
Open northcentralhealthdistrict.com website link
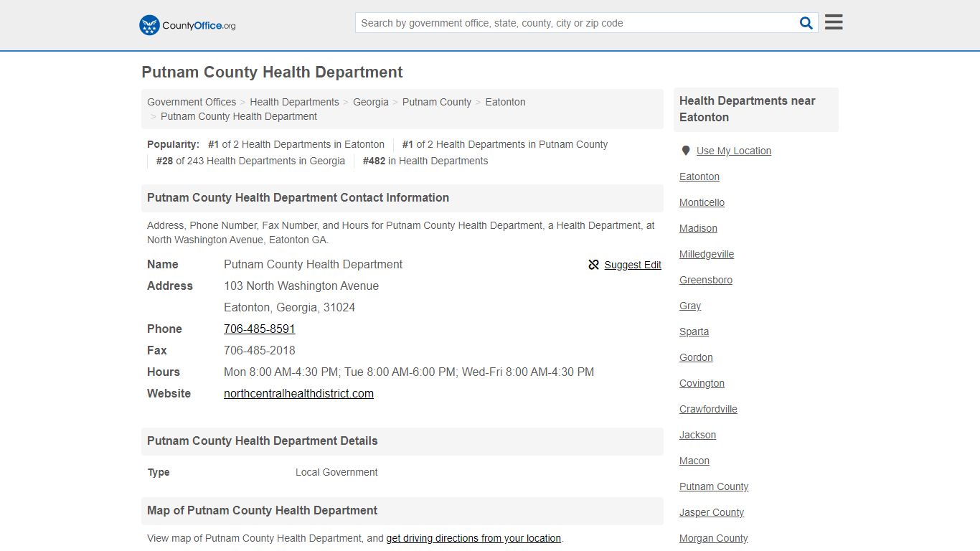pyautogui.click(x=298, y=393)
